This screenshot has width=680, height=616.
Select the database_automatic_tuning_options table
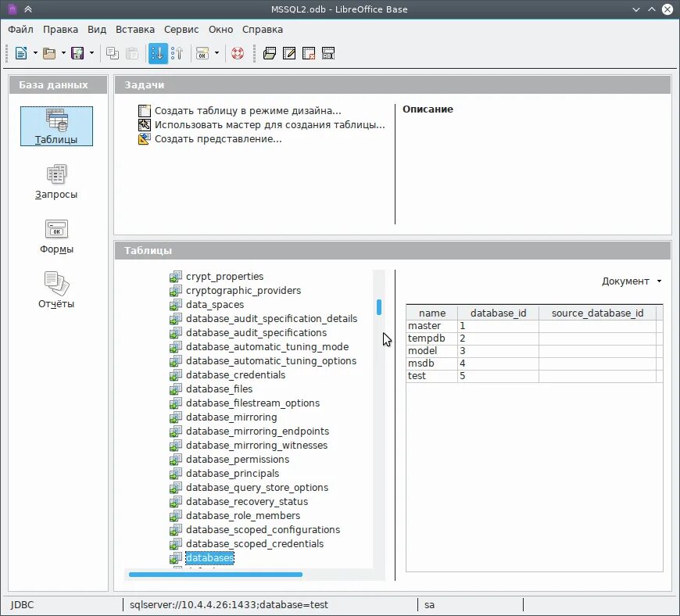click(271, 361)
